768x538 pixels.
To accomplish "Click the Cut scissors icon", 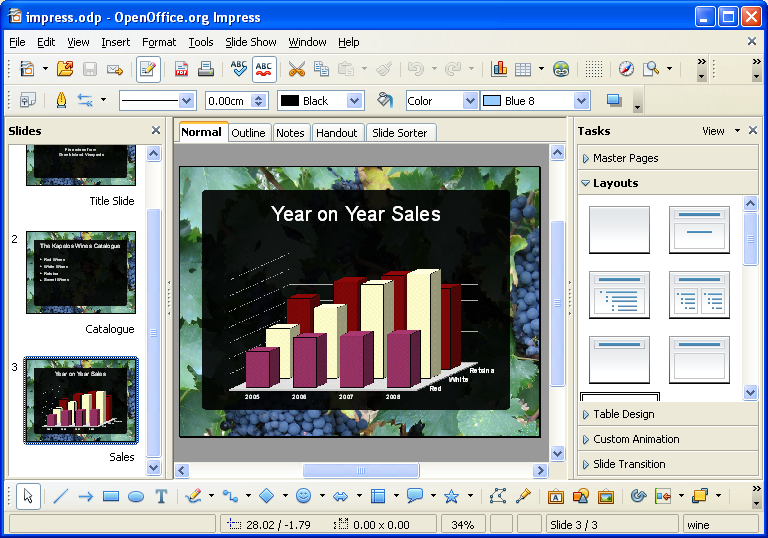I will pos(296,69).
